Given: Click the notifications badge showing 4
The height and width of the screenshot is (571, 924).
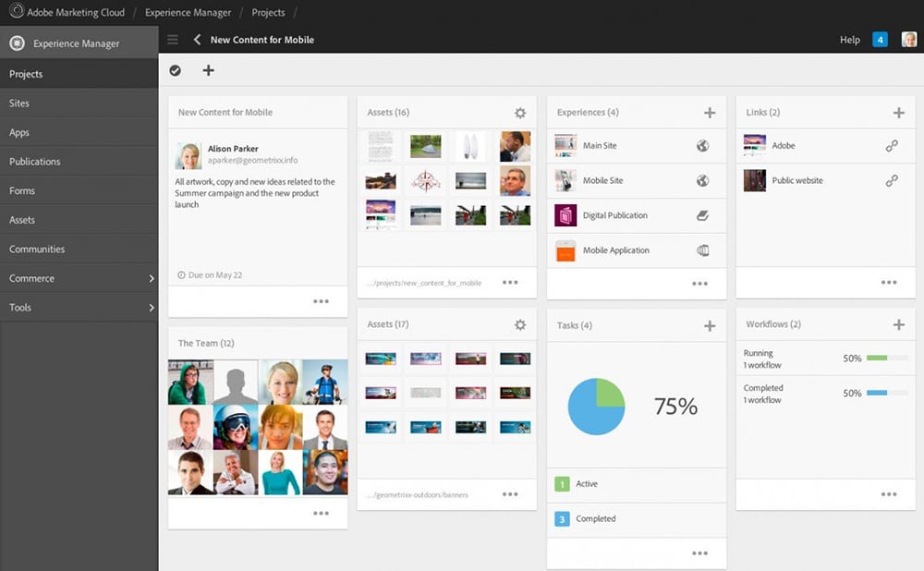Looking at the screenshot, I should pos(879,40).
